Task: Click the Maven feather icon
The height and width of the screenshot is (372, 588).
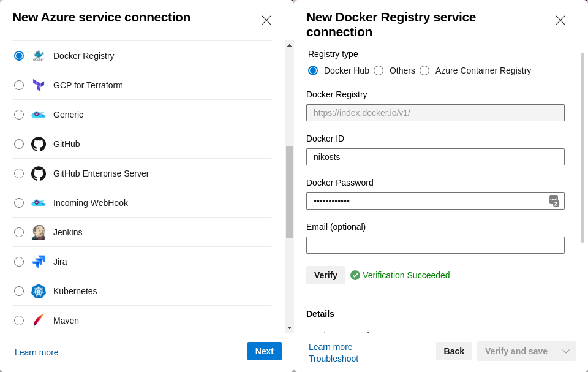Action: [39, 321]
